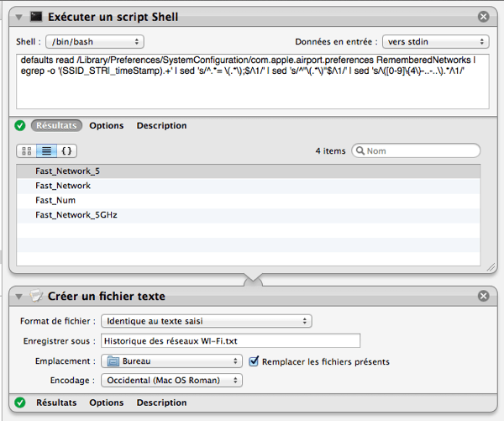The height and width of the screenshot is (421, 504).
Task: Click the Enregistrer sous filename field
Action: (229, 340)
